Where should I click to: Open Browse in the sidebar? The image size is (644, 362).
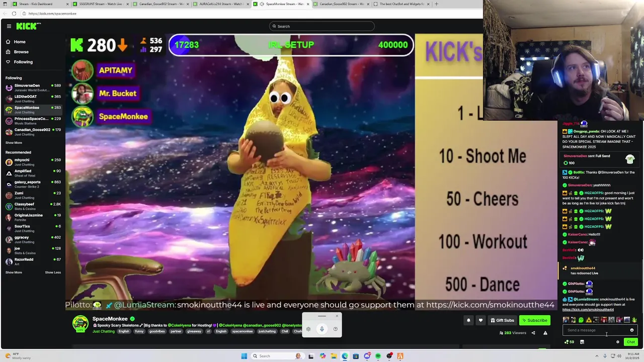(x=21, y=52)
